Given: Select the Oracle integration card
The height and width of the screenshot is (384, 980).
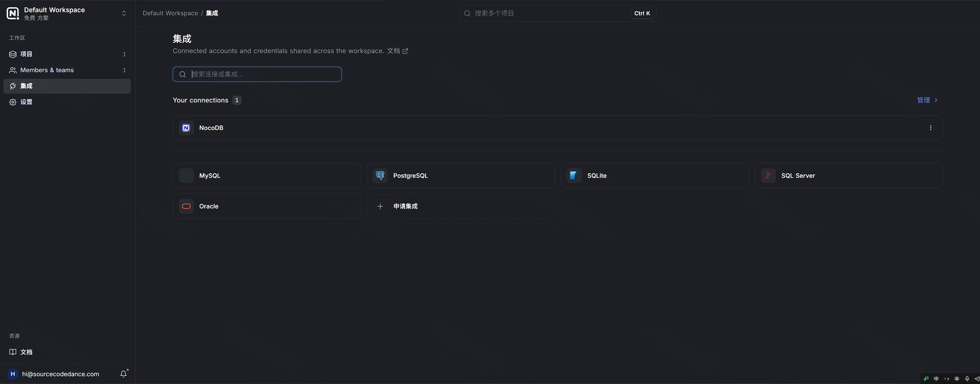Looking at the screenshot, I should pos(267,206).
